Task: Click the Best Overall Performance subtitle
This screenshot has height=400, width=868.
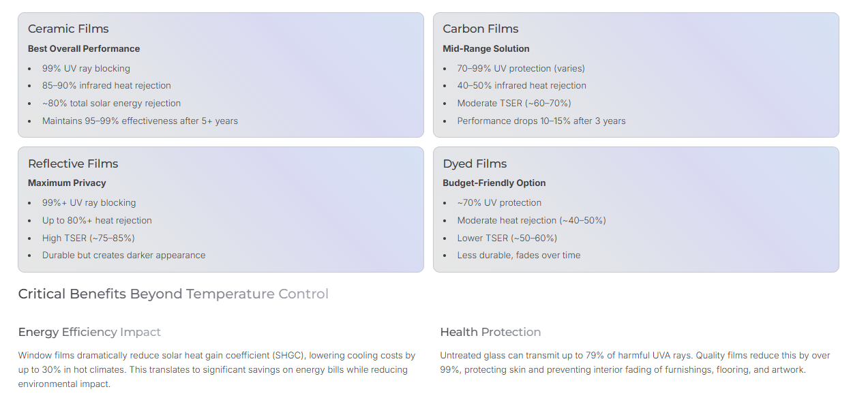Action: coord(84,48)
